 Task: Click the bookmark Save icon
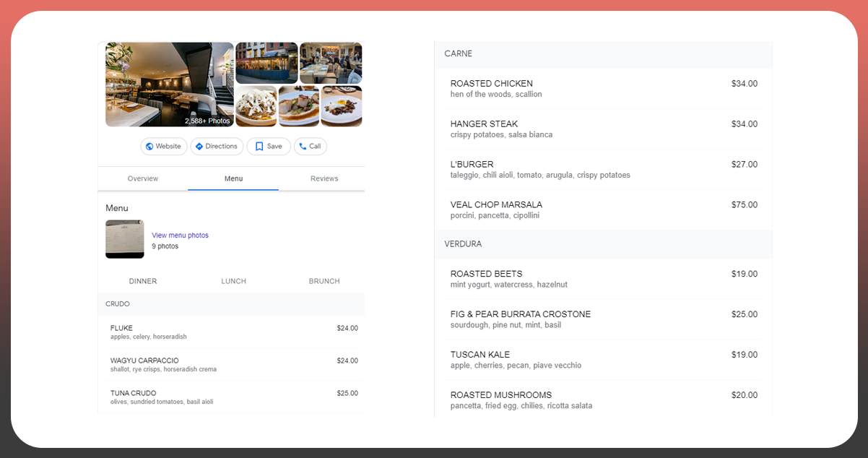pyautogui.click(x=259, y=147)
